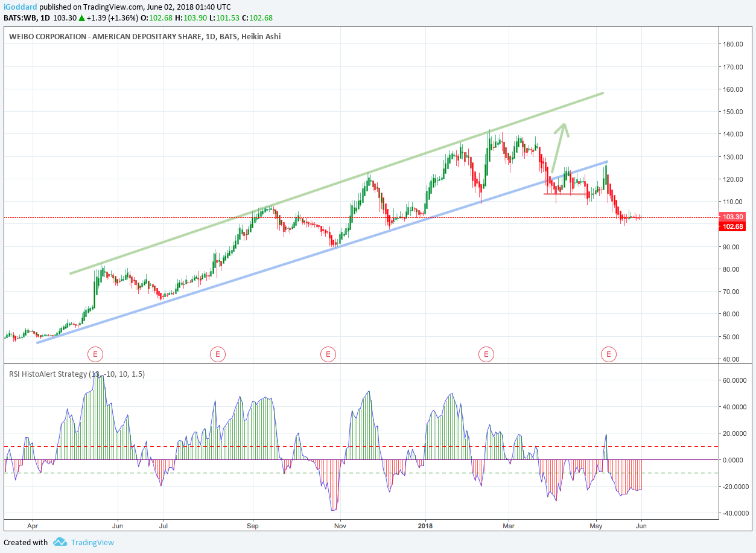
Task: Click the Weibo Corporation chart title
Action: point(145,36)
